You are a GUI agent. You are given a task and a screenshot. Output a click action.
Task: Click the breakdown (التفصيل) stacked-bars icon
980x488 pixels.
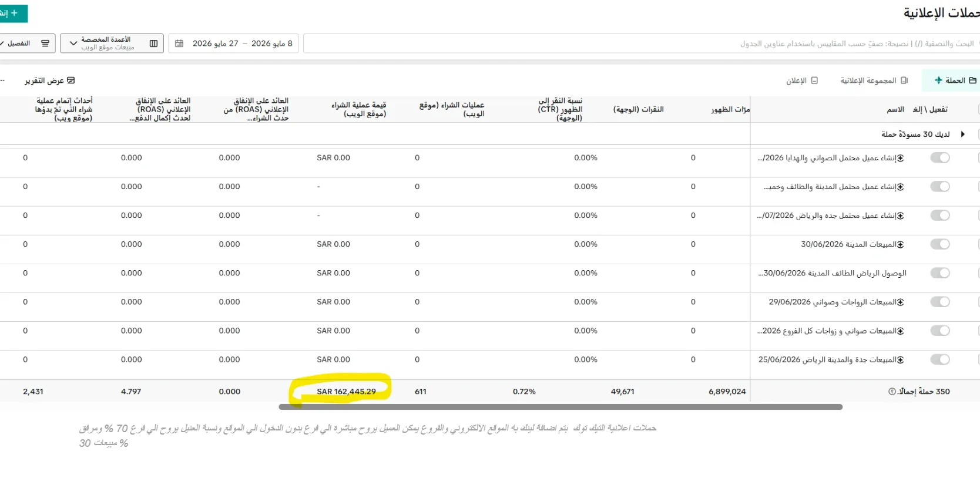[x=45, y=43]
